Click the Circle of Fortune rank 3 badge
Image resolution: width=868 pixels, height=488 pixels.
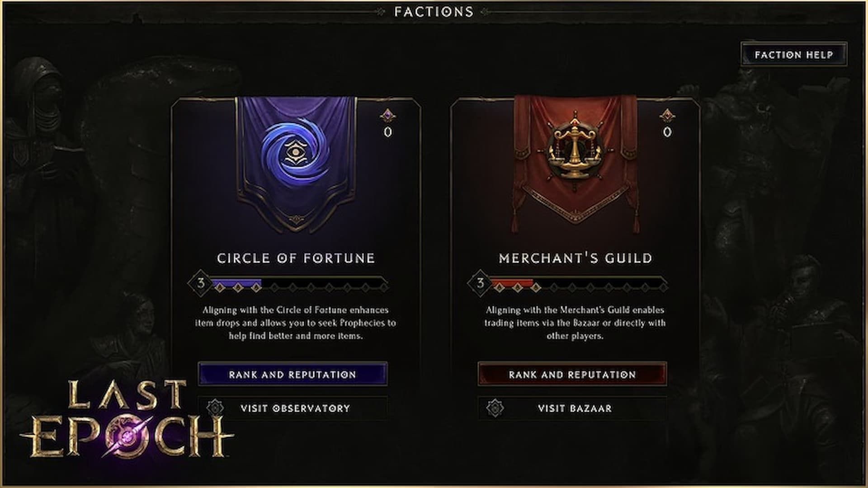point(201,283)
